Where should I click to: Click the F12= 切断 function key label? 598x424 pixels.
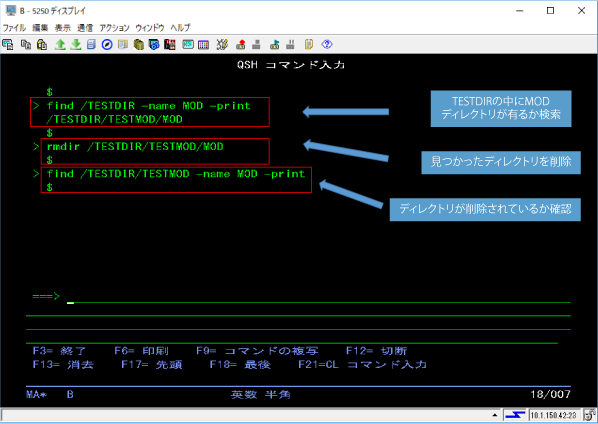click(x=376, y=351)
